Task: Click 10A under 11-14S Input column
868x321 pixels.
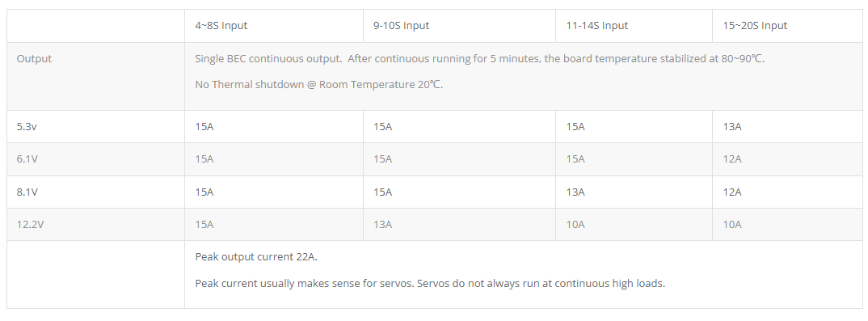Action: pos(575,225)
